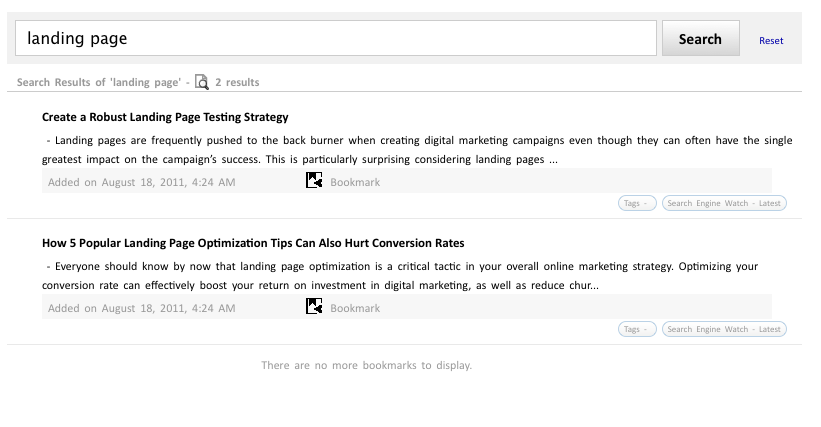Click the Search button
Image resolution: width=821 pixels, height=427 pixels.
pos(701,38)
